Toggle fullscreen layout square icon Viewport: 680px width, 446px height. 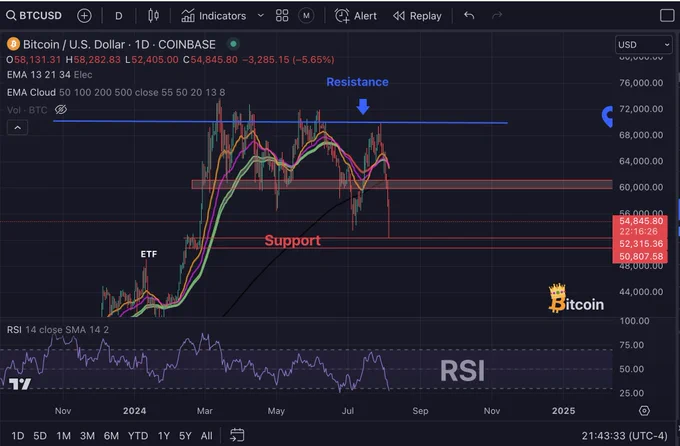(667, 16)
